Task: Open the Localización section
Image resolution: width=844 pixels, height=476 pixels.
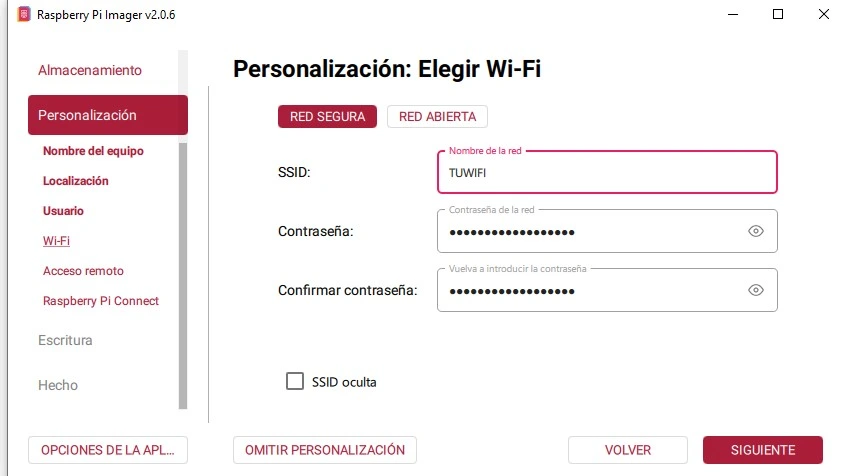Action: (x=76, y=181)
